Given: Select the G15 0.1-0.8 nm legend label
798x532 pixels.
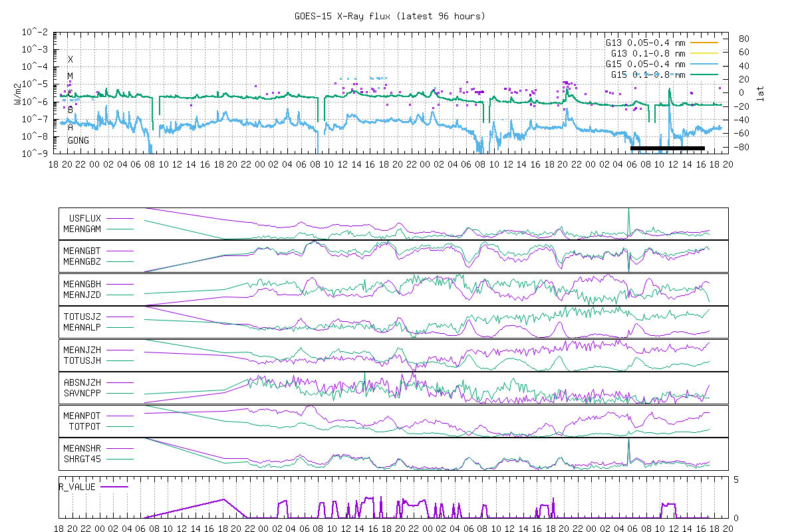Looking at the screenshot, I should pyautogui.click(x=649, y=74).
